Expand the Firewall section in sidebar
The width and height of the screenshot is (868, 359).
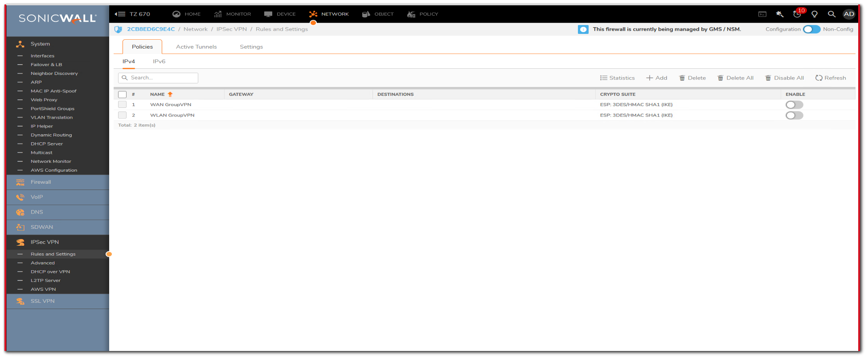41,182
